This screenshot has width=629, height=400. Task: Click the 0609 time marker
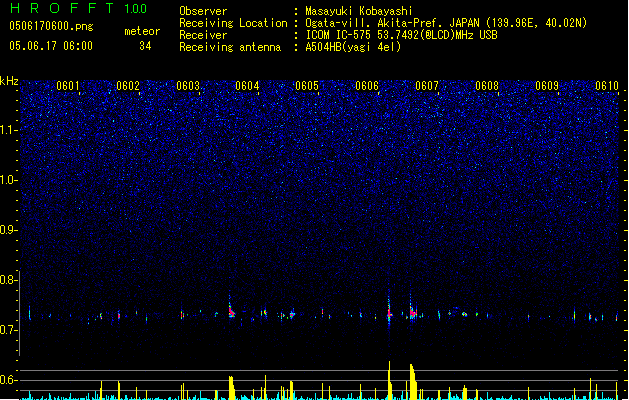pos(547,86)
